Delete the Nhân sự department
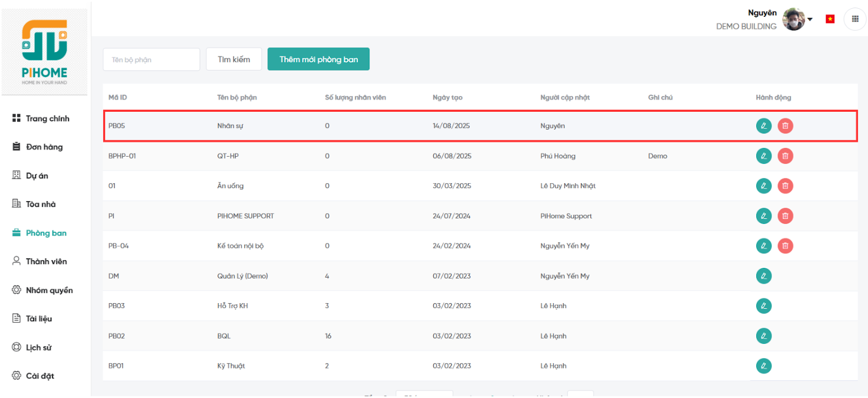Image resolution: width=868 pixels, height=398 pixels. pos(785,126)
